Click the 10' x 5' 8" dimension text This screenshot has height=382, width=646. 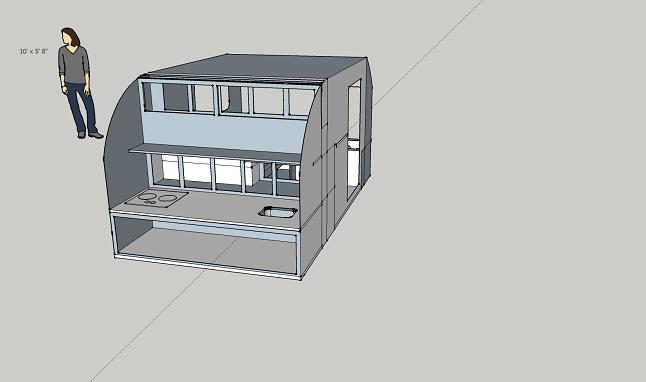click(34, 51)
